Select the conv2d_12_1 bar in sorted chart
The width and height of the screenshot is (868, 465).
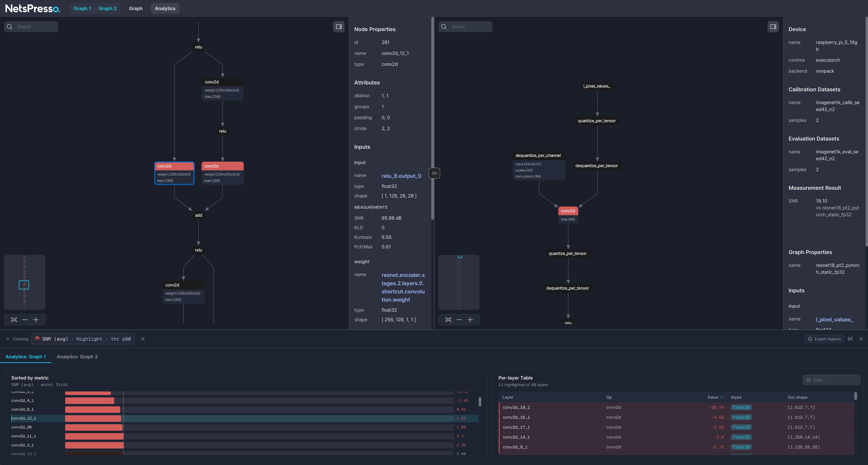click(245, 418)
